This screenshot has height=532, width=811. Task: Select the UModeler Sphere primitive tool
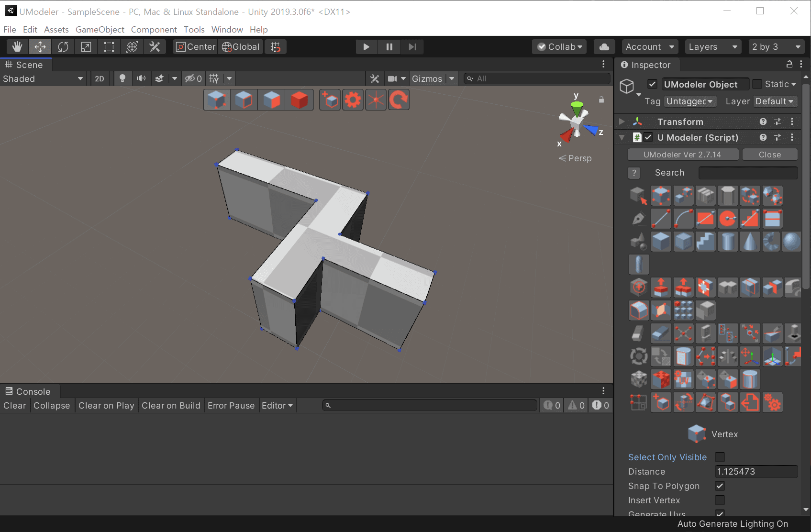click(x=791, y=242)
